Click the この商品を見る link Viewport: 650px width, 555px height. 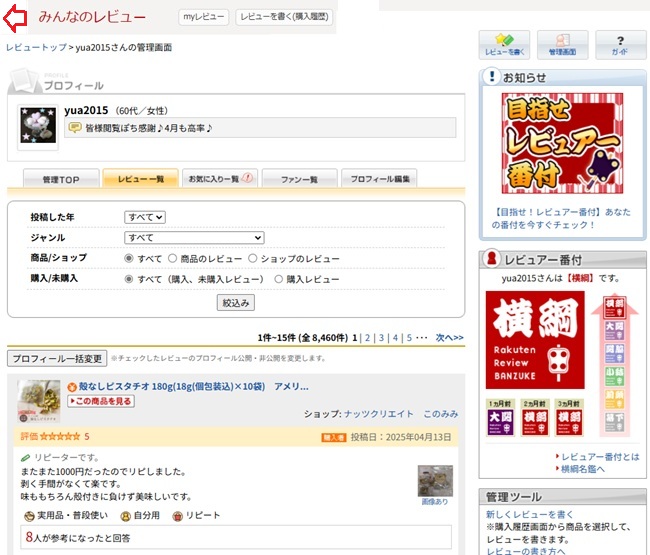point(100,401)
